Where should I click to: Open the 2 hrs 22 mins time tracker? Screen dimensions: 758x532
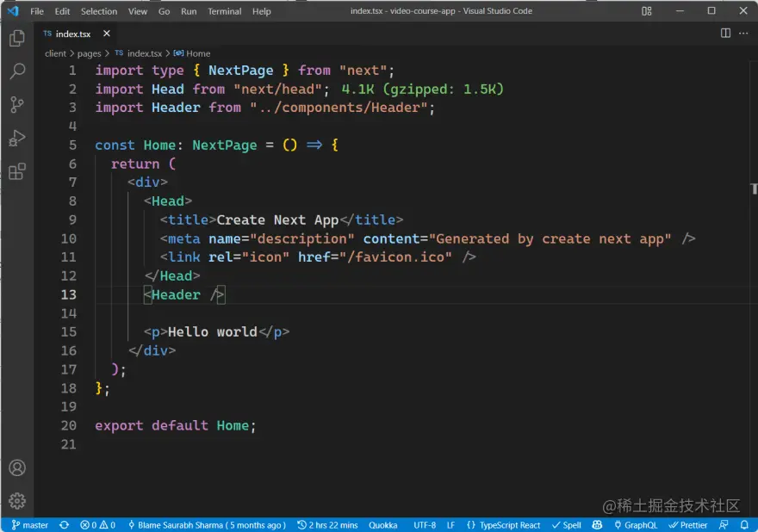coord(327,525)
